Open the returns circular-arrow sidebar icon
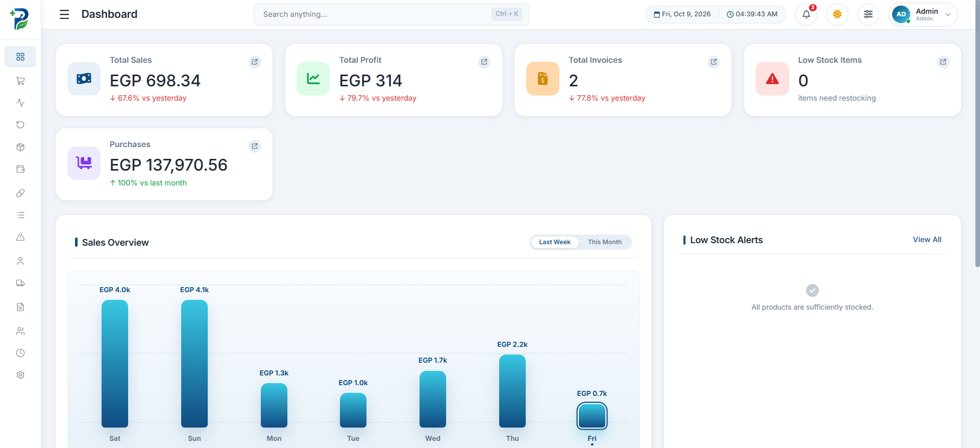 point(20,125)
